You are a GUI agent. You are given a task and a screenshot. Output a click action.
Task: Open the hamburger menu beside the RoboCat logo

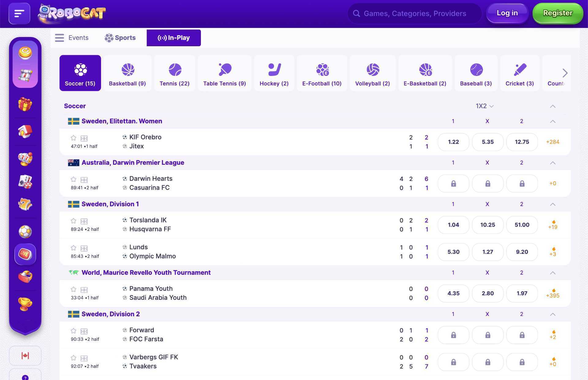click(x=19, y=13)
